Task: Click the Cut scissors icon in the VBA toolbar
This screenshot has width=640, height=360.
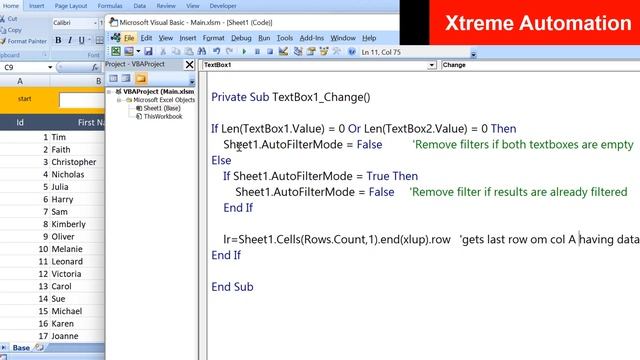Action: point(163,51)
